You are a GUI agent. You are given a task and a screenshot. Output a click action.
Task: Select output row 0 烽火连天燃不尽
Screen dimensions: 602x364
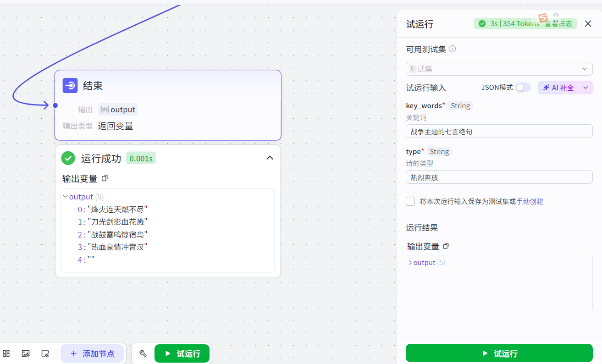[112, 210]
